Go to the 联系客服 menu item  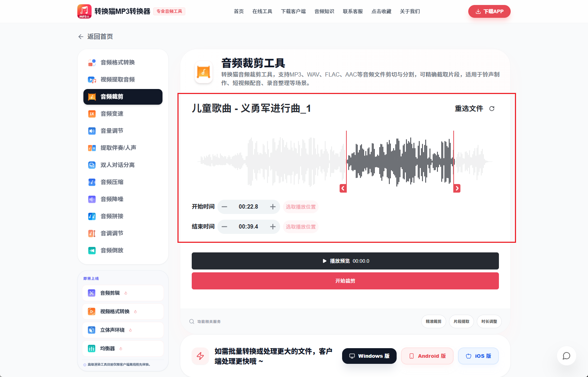pyautogui.click(x=352, y=11)
